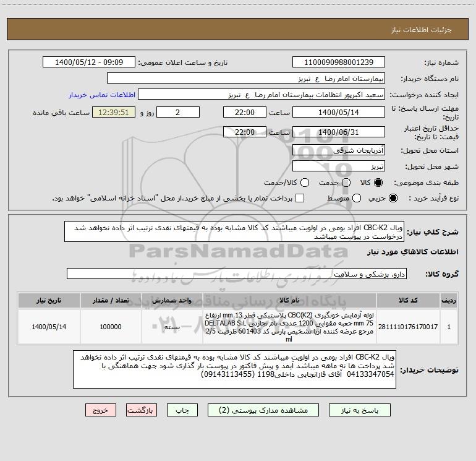Click the unit cell بسته

point(172,327)
